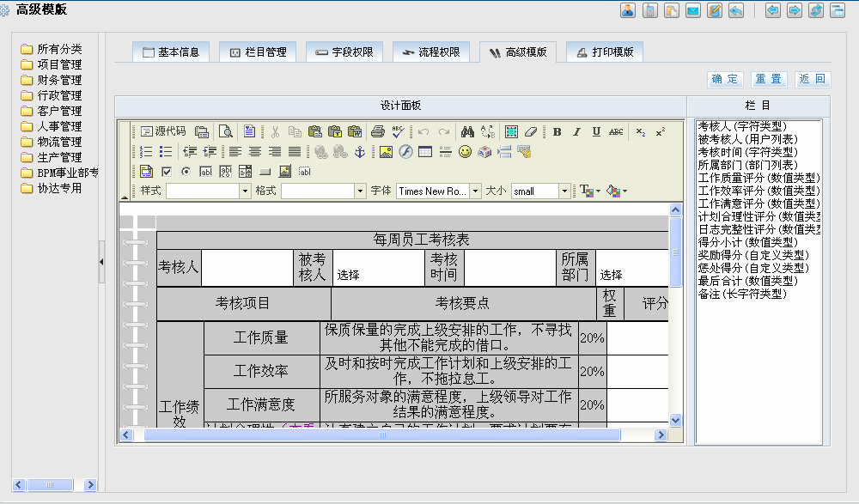
Task: Insert a selection list form element
Action: point(246,172)
